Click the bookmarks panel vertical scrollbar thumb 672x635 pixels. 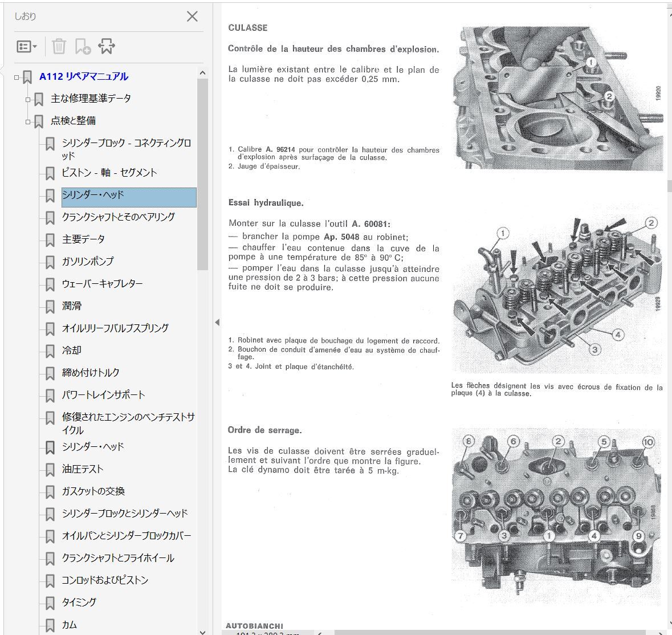click(203, 174)
